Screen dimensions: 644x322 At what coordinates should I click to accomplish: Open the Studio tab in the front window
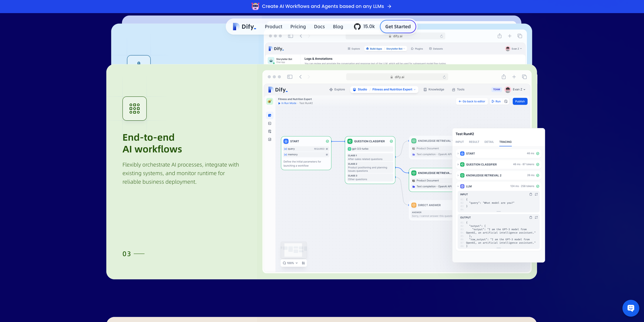(x=360, y=89)
